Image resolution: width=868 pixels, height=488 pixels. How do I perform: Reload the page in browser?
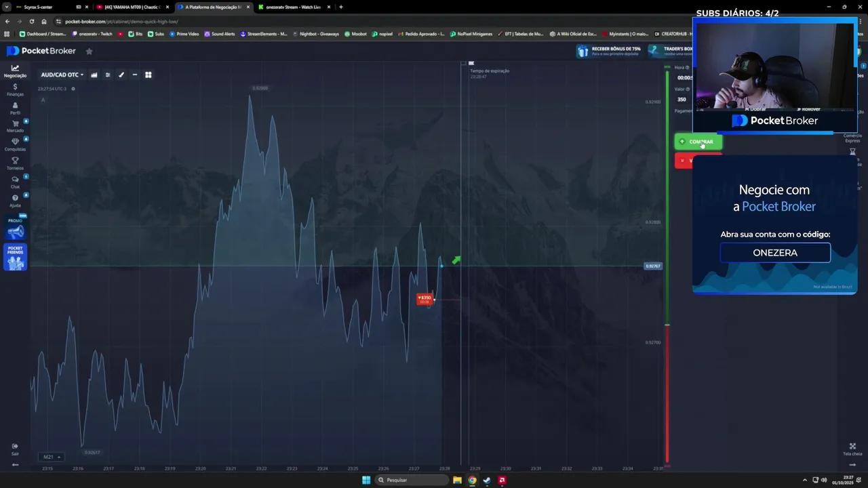tap(31, 21)
